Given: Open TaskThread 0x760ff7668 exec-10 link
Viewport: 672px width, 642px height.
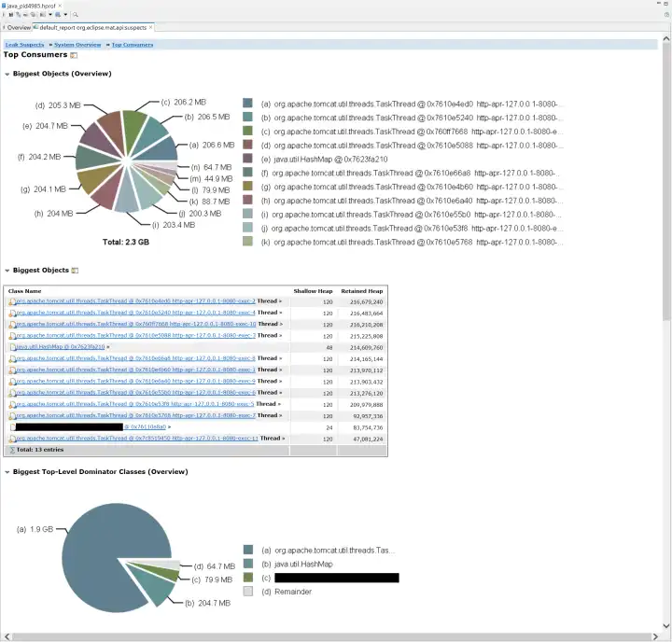Looking at the screenshot, I should [x=136, y=324].
